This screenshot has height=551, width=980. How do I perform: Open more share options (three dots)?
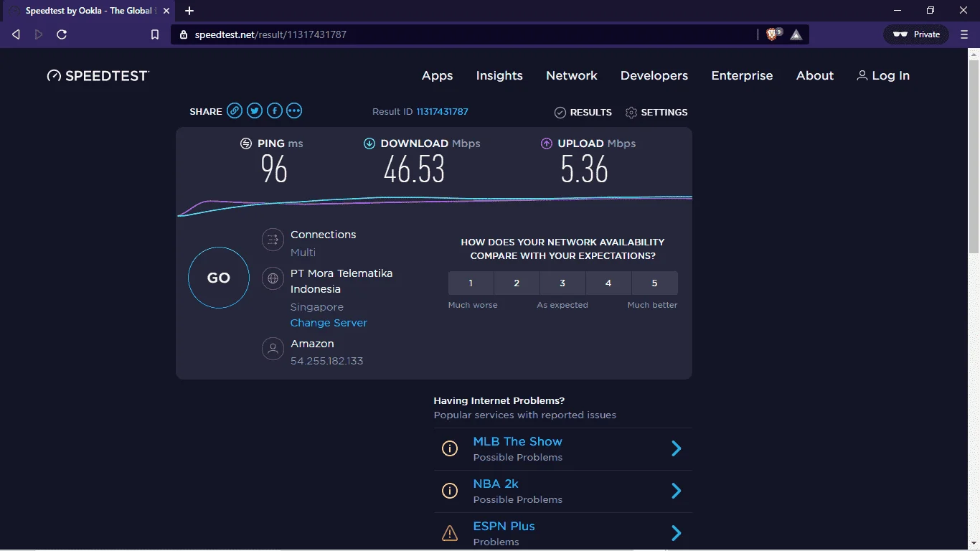(x=294, y=110)
